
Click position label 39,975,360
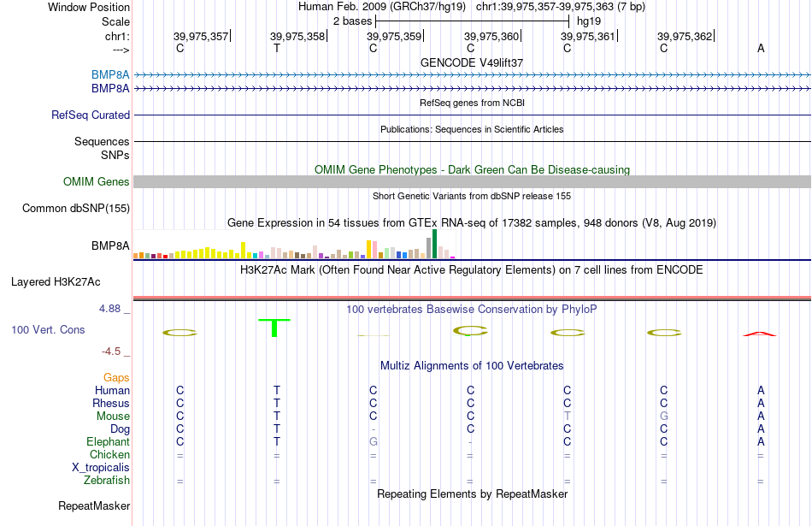pyautogui.click(x=491, y=36)
